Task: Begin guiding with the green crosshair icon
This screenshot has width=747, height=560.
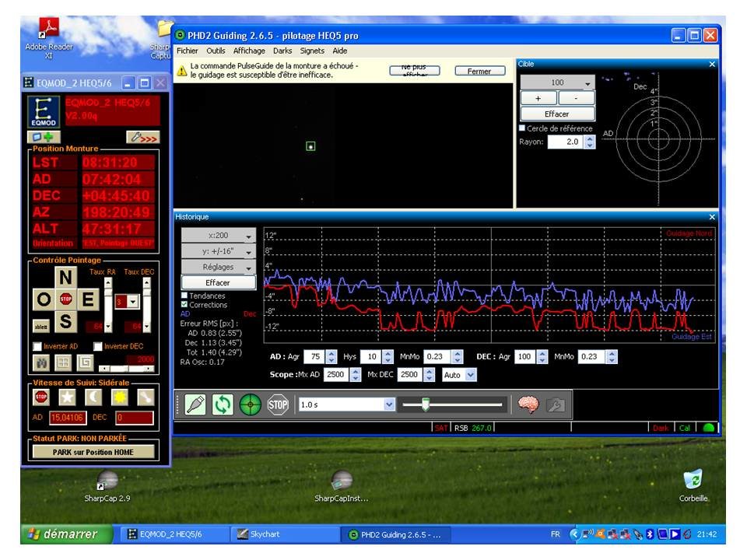Action: pyautogui.click(x=251, y=404)
